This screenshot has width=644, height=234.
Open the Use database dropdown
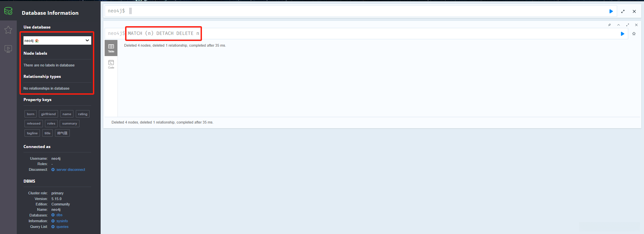click(x=57, y=41)
